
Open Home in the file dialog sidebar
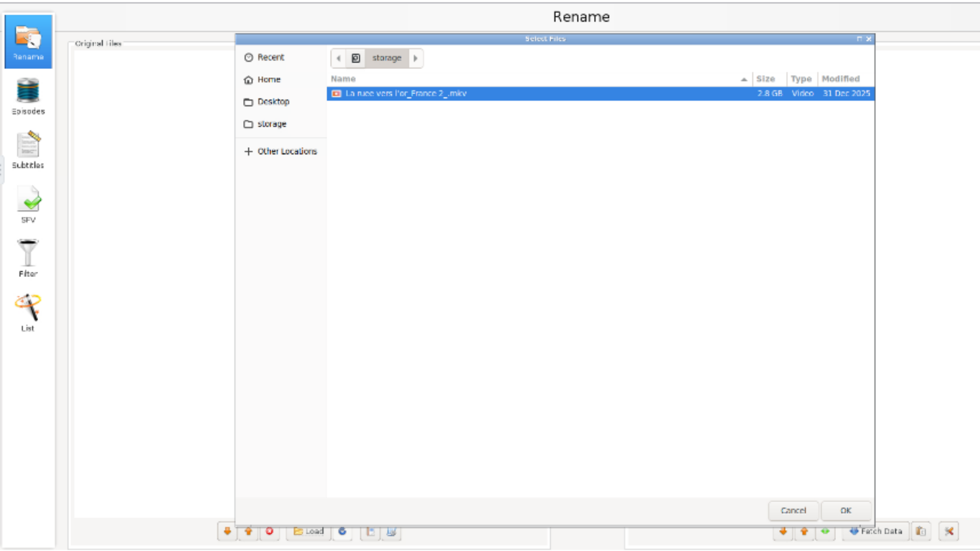pyautogui.click(x=268, y=80)
